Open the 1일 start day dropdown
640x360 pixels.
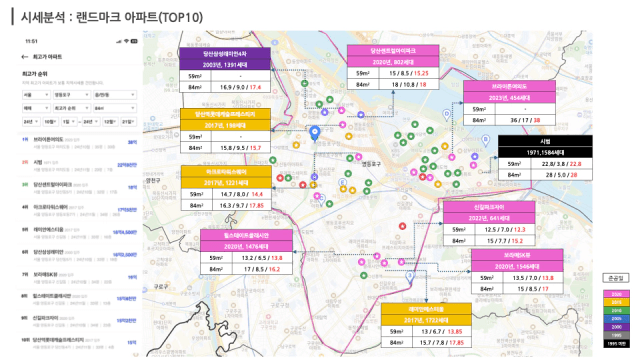tap(68, 122)
